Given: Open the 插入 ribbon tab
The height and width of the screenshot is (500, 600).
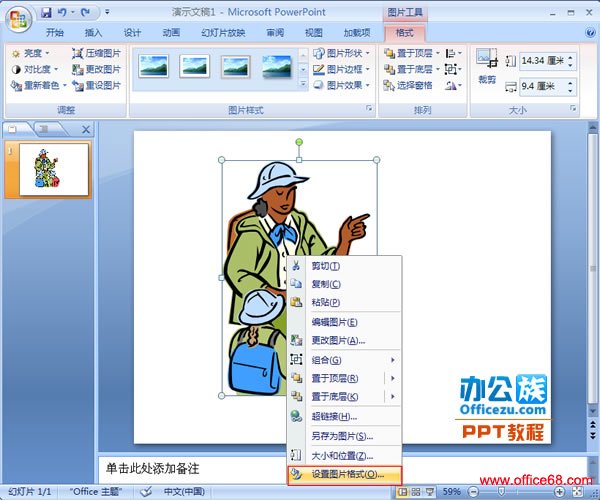Looking at the screenshot, I should (93, 33).
